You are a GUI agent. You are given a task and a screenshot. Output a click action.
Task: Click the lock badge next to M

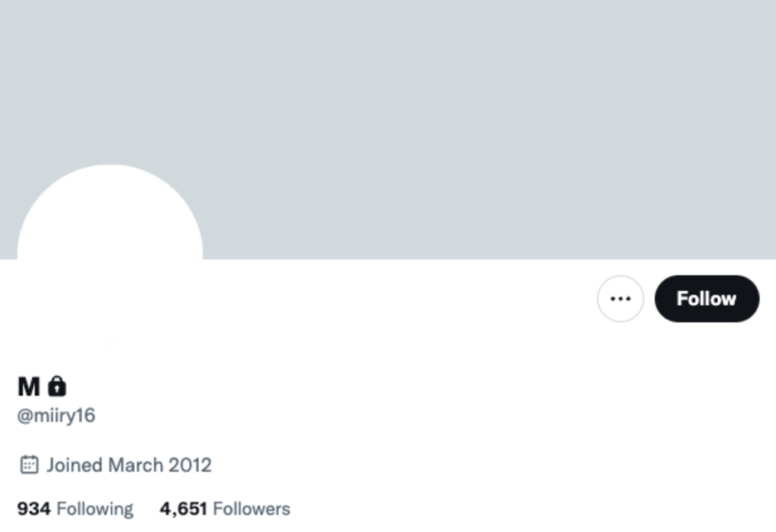click(x=57, y=386)
